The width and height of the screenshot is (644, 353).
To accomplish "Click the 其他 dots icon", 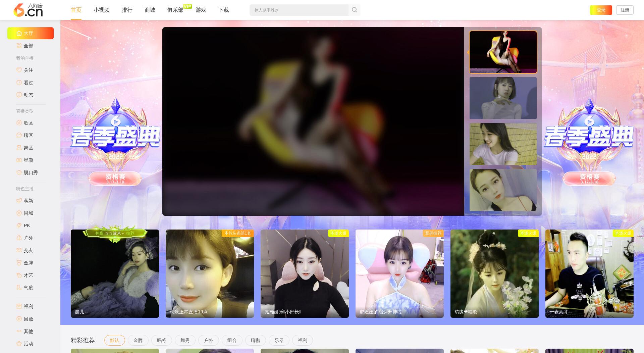I will pos(19,331).
